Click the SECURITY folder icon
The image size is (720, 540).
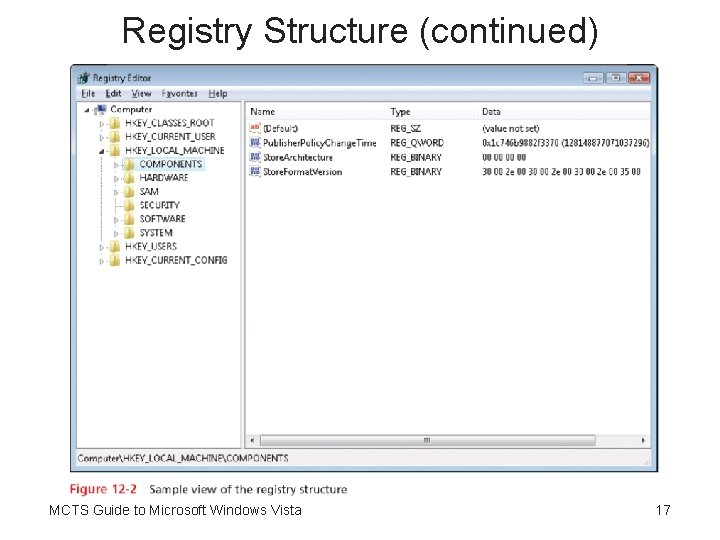pyautogui.click(x=129, y=205)
